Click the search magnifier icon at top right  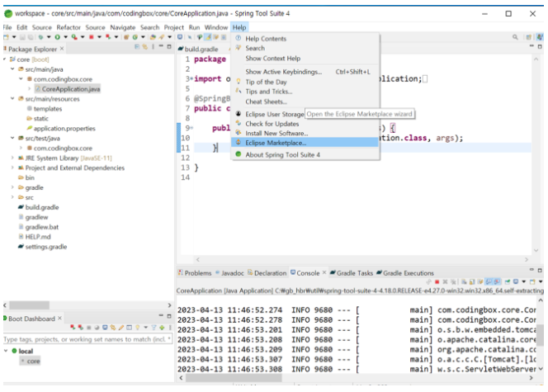[517, 39]
